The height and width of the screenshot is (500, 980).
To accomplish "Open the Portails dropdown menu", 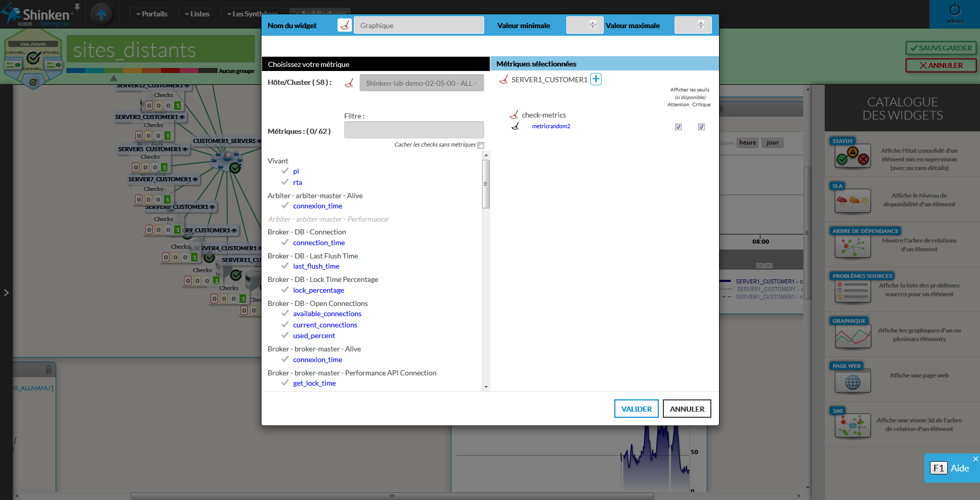I will (152, 14).
